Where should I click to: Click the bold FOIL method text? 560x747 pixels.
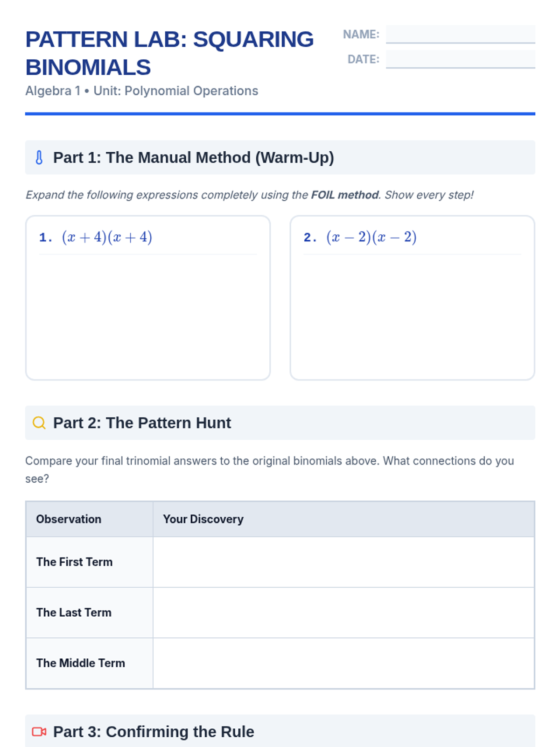(345, 195)
